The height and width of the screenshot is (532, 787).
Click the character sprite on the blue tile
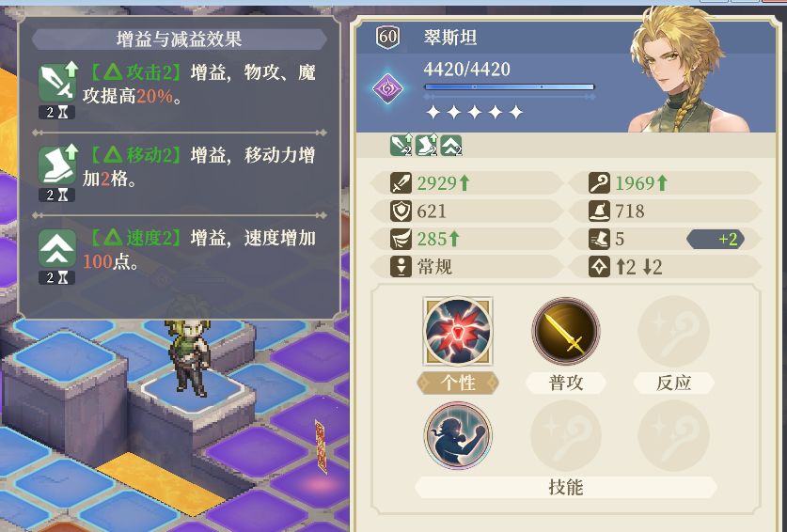[190, 356]
